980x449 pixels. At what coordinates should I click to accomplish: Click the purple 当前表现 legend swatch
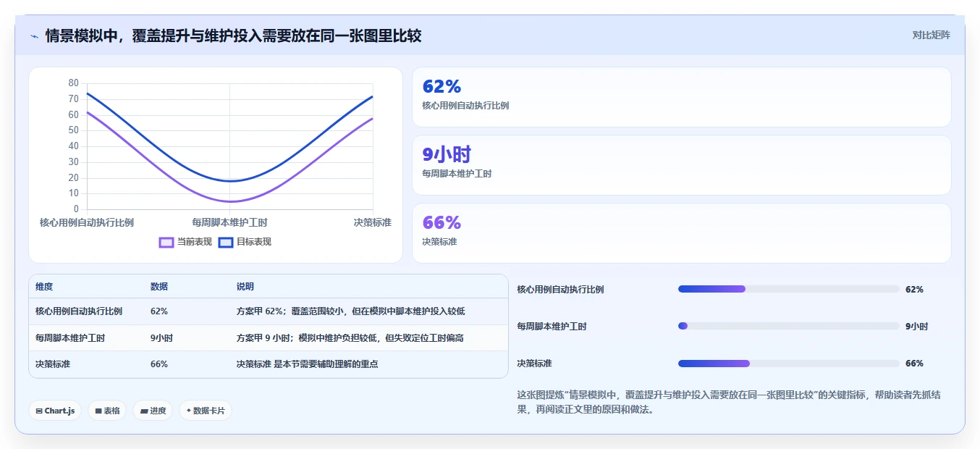point(166,242)
